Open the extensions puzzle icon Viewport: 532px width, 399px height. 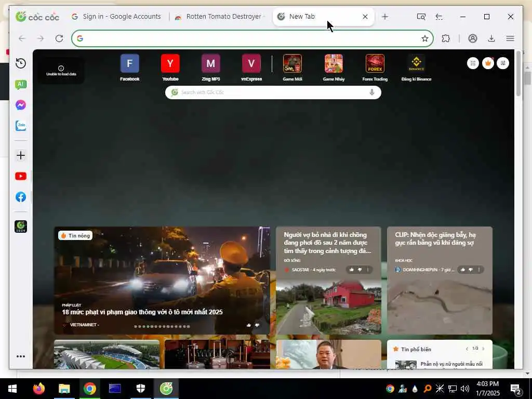click(x=446, y=38)
